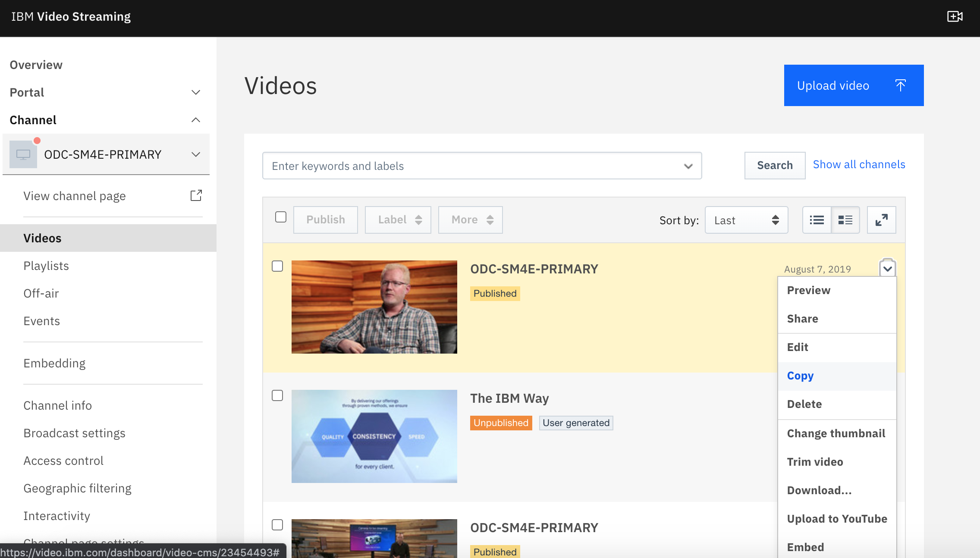Tick the select-all videos checkbox
Viewport: 980px width, 558px height.
point(281,217)
